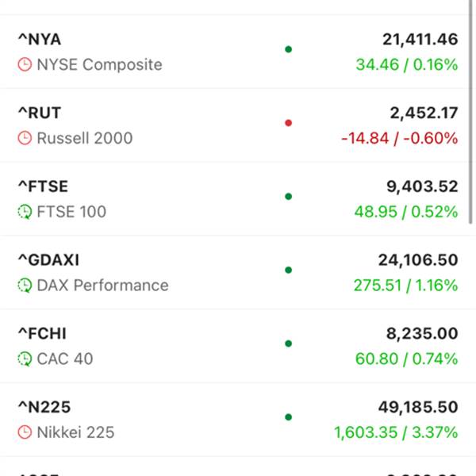Screen dimensions: 476x476
Task: Open the ^RUT ticker symbol
Action: click(39, 113)
